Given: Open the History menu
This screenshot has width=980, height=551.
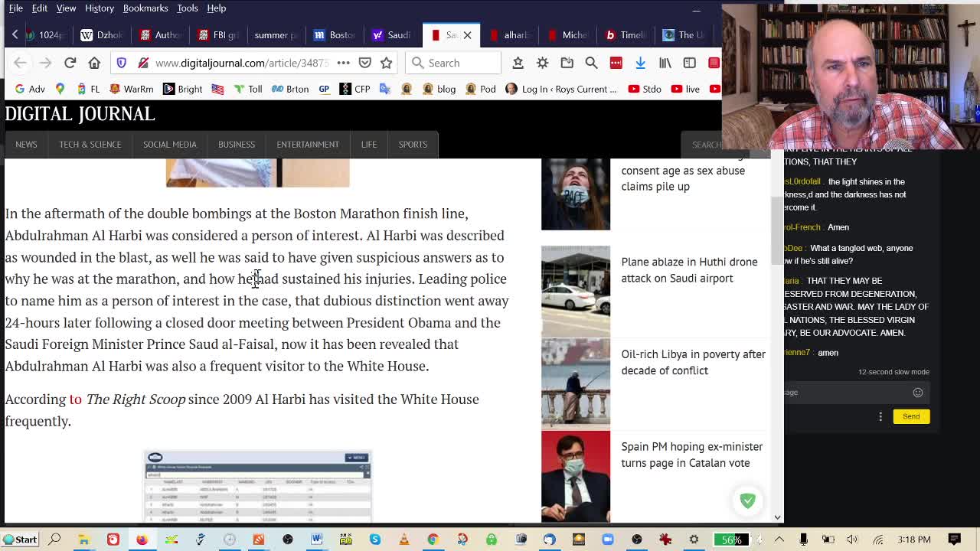Looking at the screenshot, I should point(100,8).
